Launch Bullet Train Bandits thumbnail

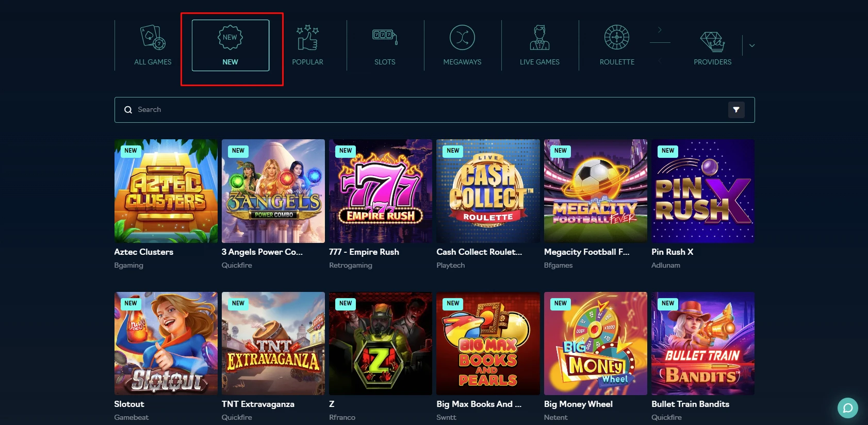pyautogui.click(x=703, y=344)
